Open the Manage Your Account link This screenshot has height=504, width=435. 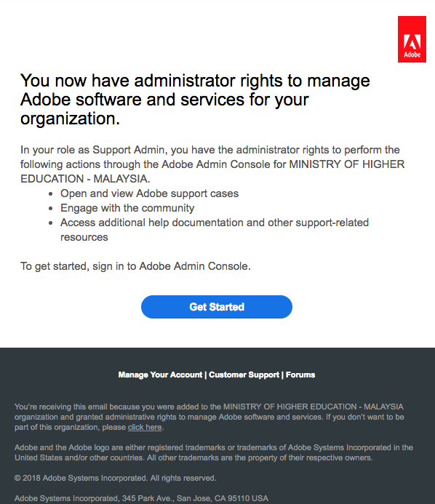160,375
